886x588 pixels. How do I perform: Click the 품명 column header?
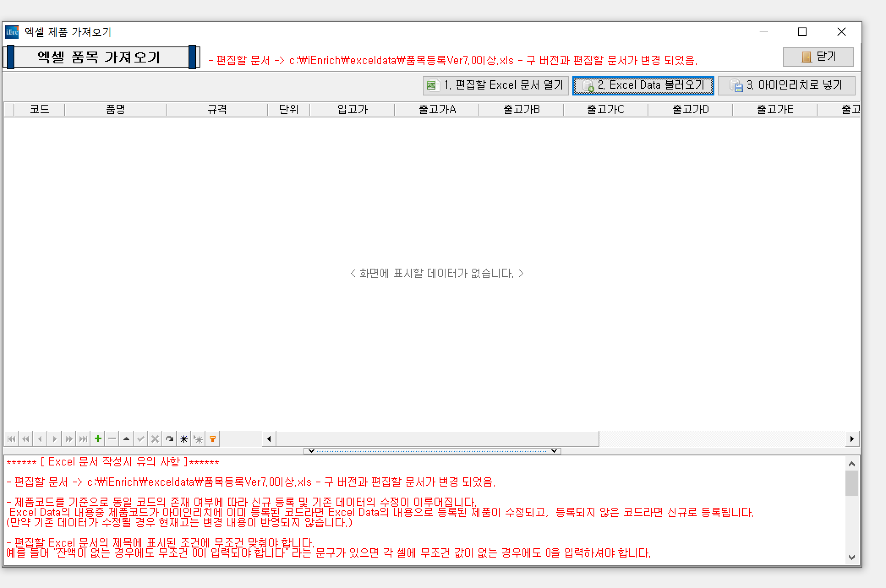click(115, 109)
